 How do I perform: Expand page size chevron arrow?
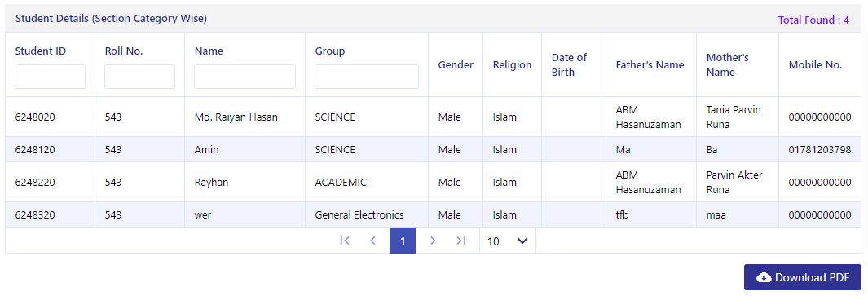point(522,241)
